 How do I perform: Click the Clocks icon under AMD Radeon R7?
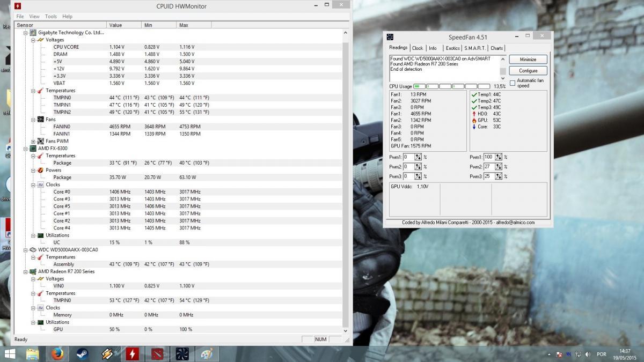(x=40, y=308)
